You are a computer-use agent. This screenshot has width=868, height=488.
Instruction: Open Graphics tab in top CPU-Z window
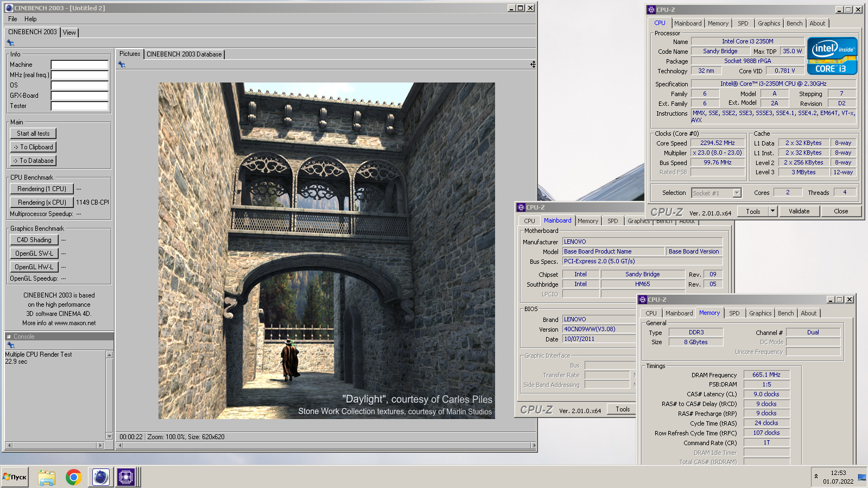tap(769, 23)
